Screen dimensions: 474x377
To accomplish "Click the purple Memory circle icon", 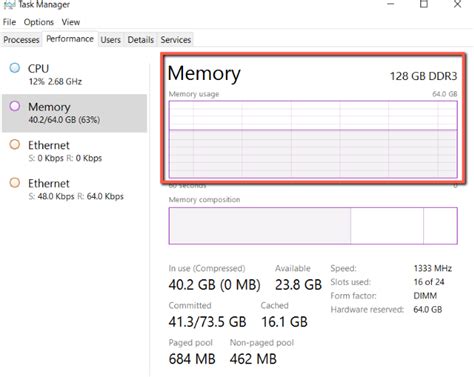I will (x=15, y=106).
